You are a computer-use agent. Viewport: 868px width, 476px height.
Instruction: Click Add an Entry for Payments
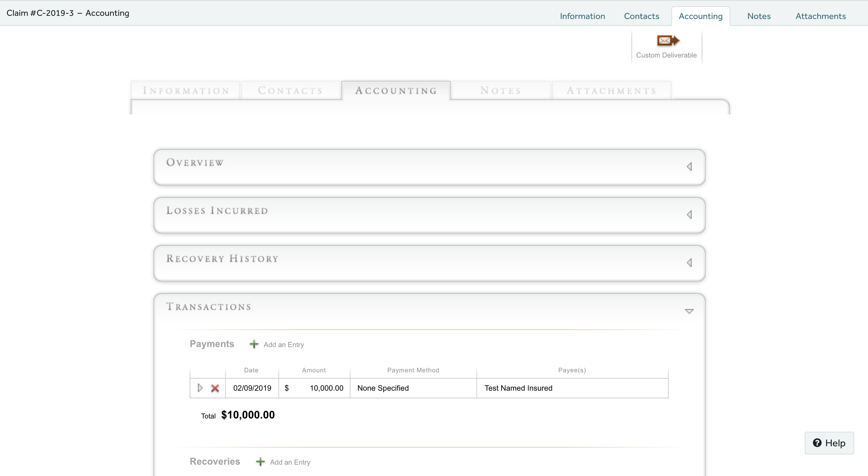[x=284, y=345]
